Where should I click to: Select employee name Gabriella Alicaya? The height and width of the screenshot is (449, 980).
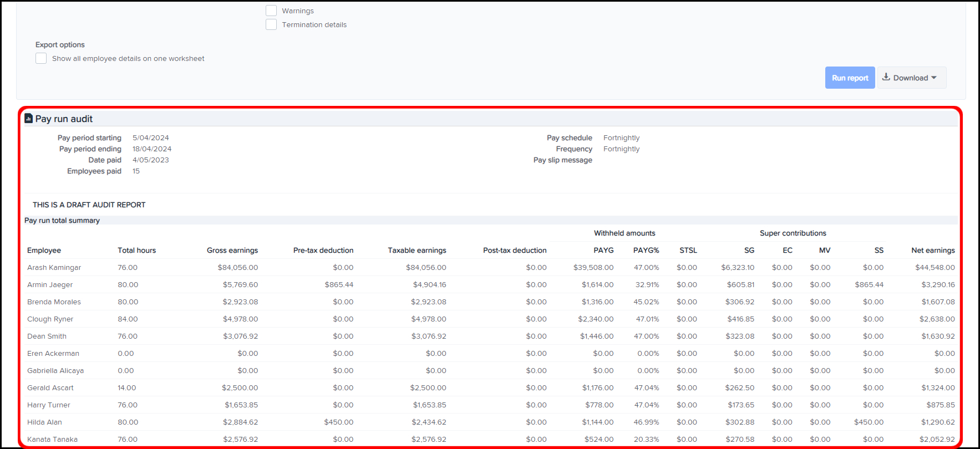click(55, 371)
